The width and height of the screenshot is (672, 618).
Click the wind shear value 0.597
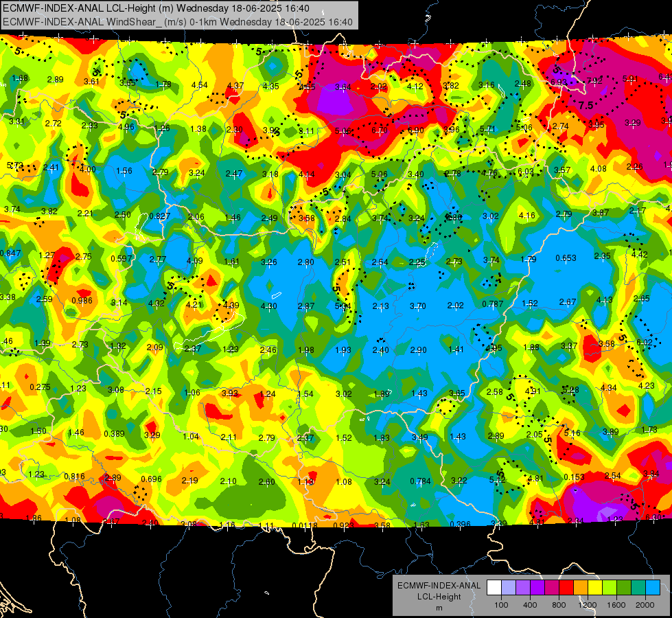(x=121, y=259)
